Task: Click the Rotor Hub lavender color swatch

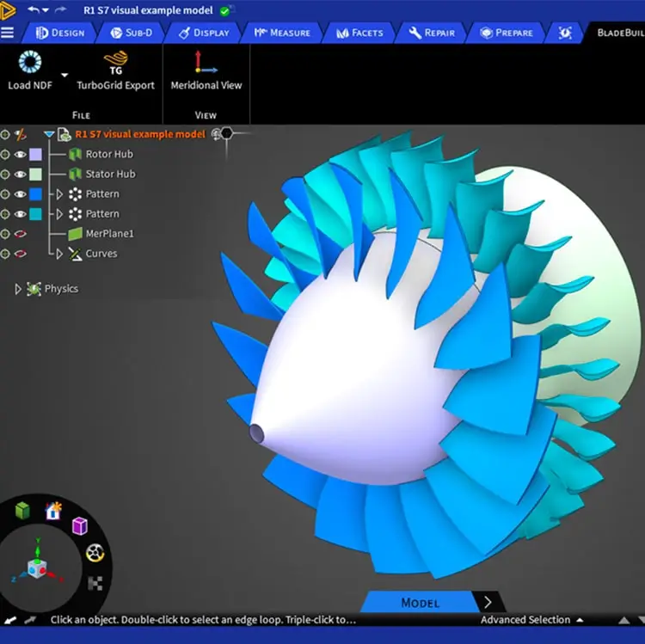Action: (x=35, y=155)
